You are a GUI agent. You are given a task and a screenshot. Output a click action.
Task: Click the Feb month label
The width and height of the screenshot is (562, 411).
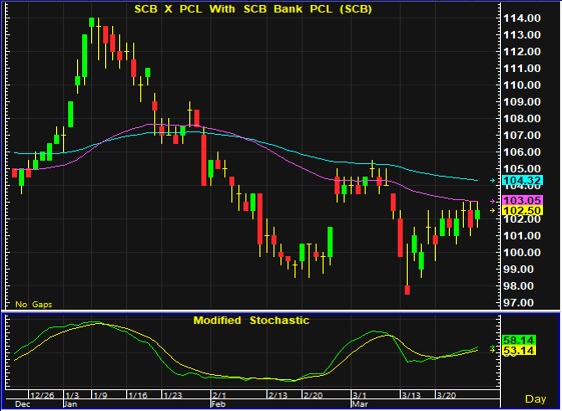(x=218, y=404)
